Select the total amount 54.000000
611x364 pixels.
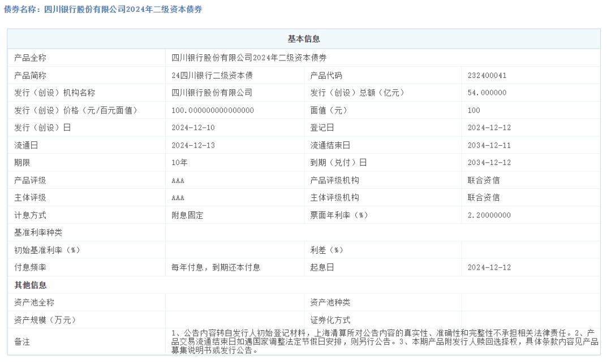click(487, 93)
